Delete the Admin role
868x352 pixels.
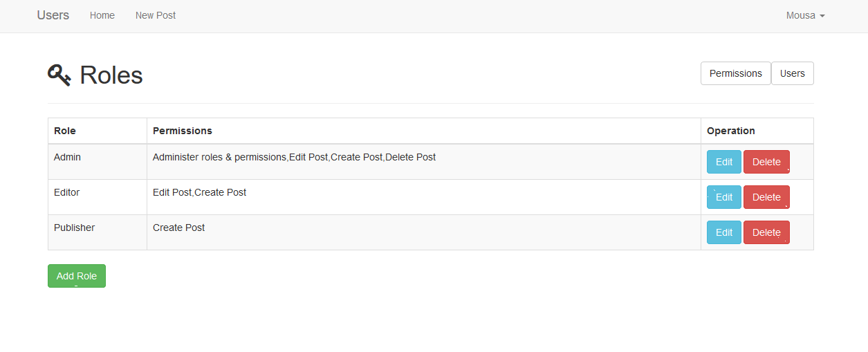point(766,162)
